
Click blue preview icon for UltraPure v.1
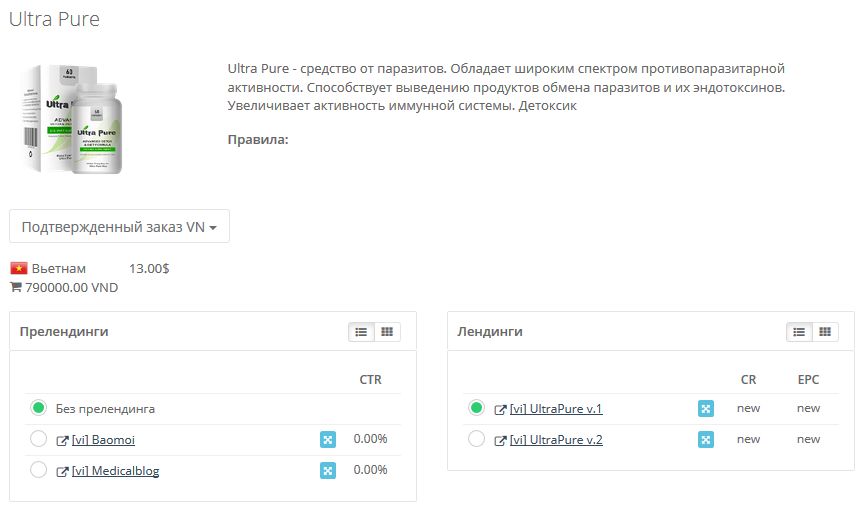click(x=706, y=409)
